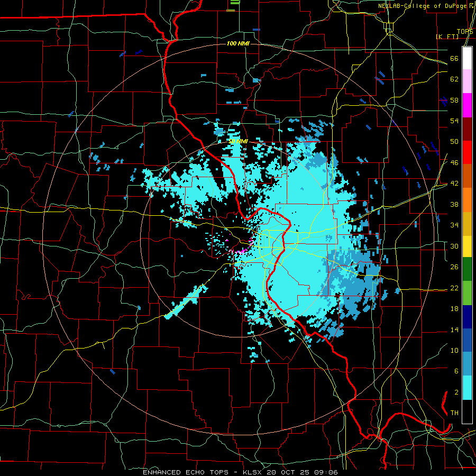Click the legend value 50

[454, 142]
